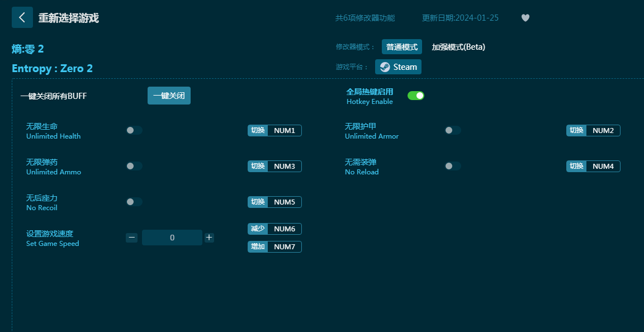Viewport: 644px width, 332px height.
Task: Click the NUM4 hotkey for No Reload
Action: (x=603, y=166)
